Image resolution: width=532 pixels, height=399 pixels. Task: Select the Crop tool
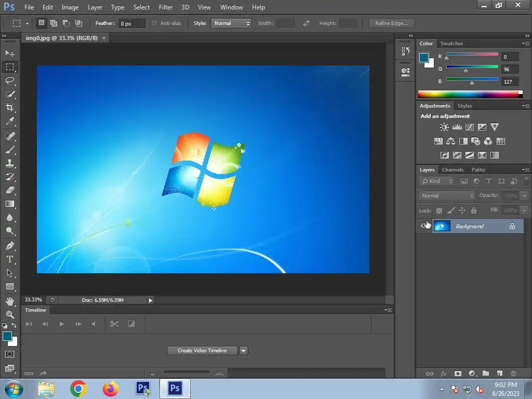(x=10, y=108)
